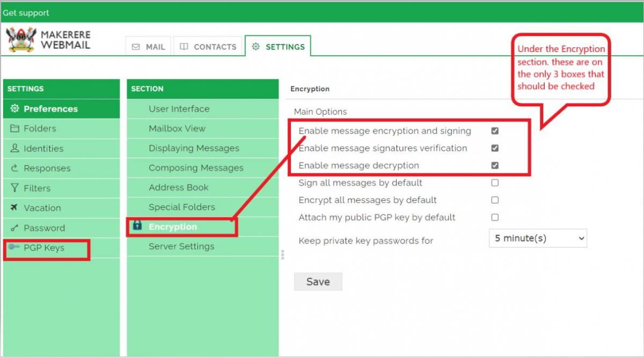
Task: Open the Folders settings entry
Action: 62,128
